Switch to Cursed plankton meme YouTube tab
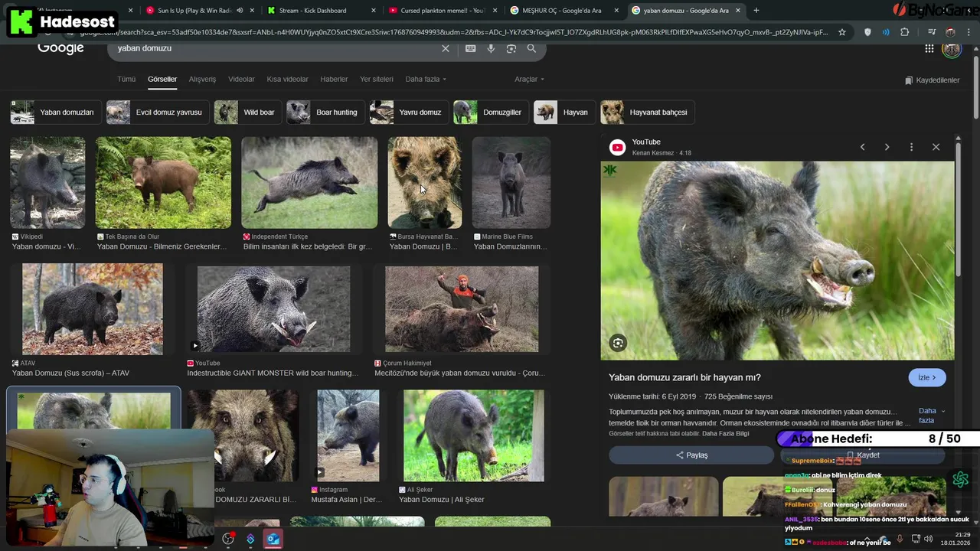This screenshot has height=551, width=980. [443, 11]
